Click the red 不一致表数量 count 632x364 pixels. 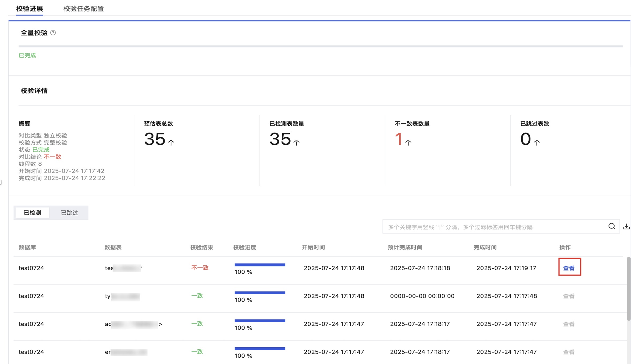399,139
